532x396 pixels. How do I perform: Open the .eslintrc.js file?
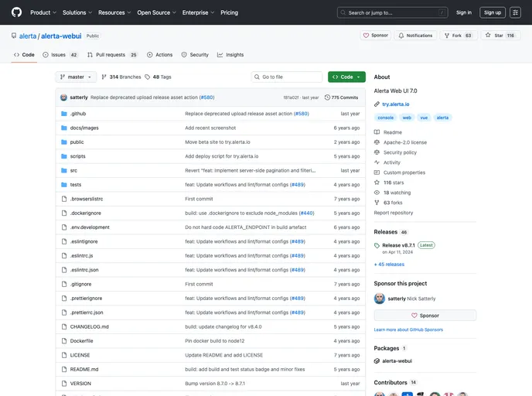pos(81,256)
